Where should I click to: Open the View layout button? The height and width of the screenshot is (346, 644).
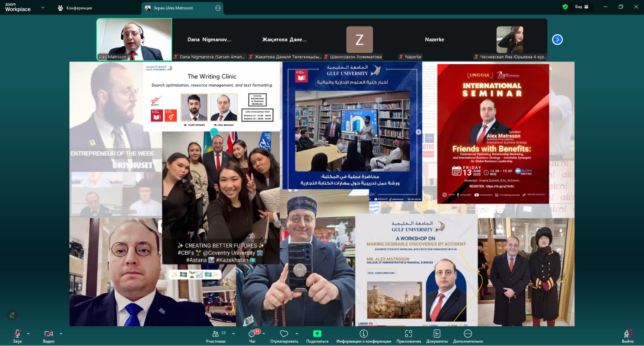(x=582, y=7)
